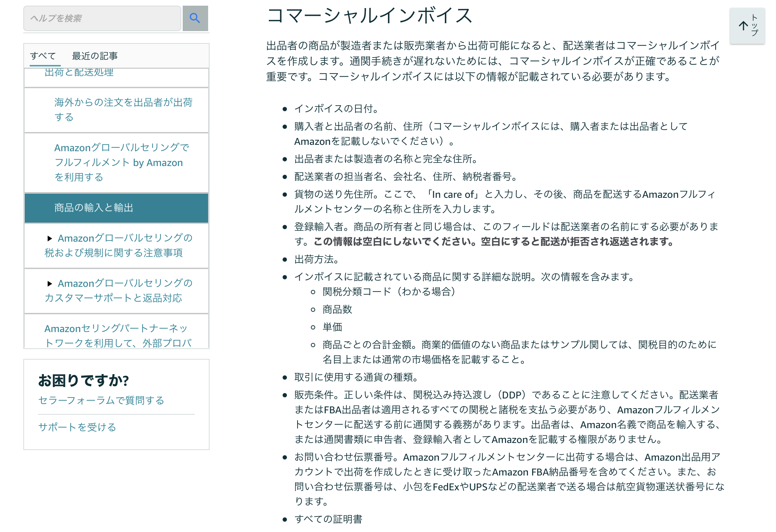776x532 pixels.
Task: Click the コマーシャルインボイス page heading
Action: click(369, 16)
